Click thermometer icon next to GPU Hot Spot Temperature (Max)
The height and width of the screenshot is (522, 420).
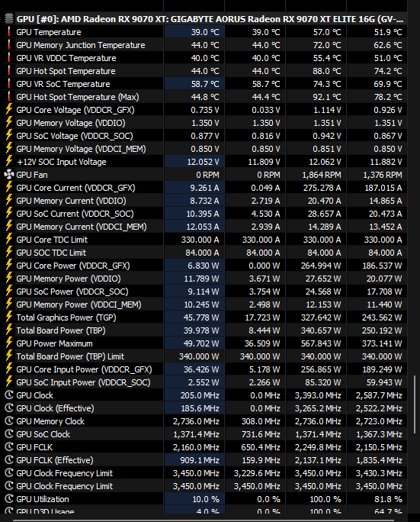coord(9,97)
